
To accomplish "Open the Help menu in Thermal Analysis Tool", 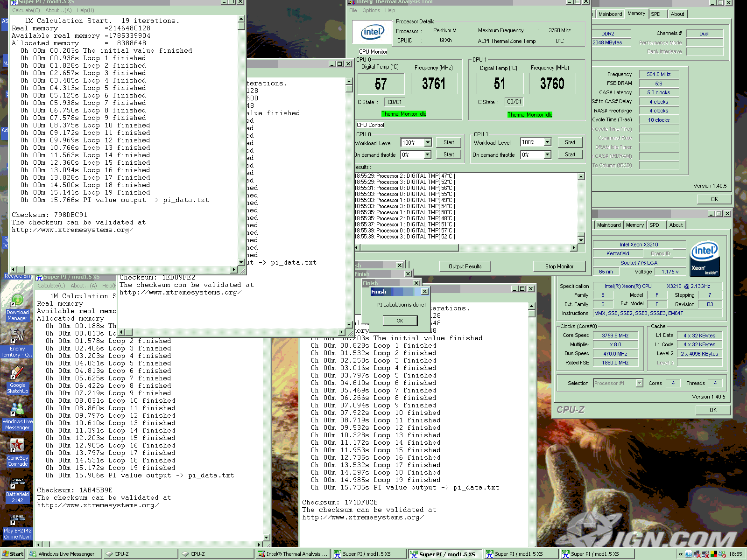I will pyautogui.click(x=390, y=10).
